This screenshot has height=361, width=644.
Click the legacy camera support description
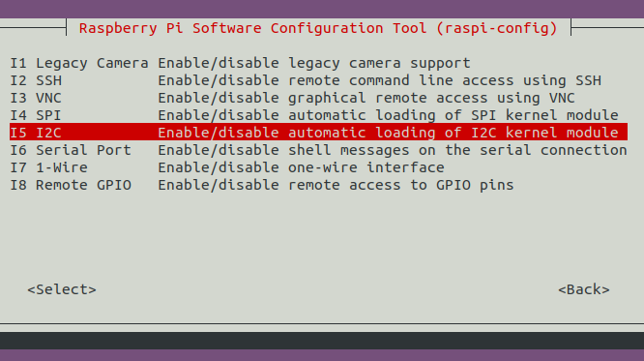coord(314,63)
